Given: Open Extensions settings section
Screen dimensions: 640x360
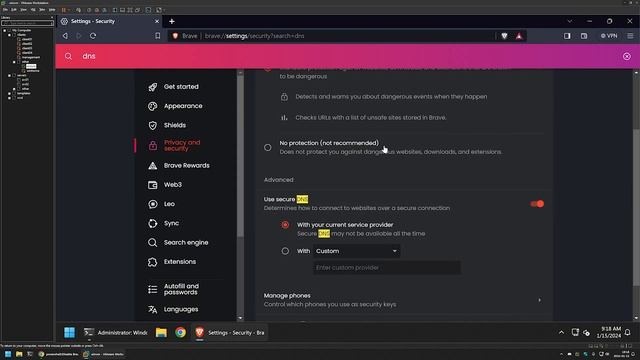Looking at the screenshot, I should [x=180, y=262].
